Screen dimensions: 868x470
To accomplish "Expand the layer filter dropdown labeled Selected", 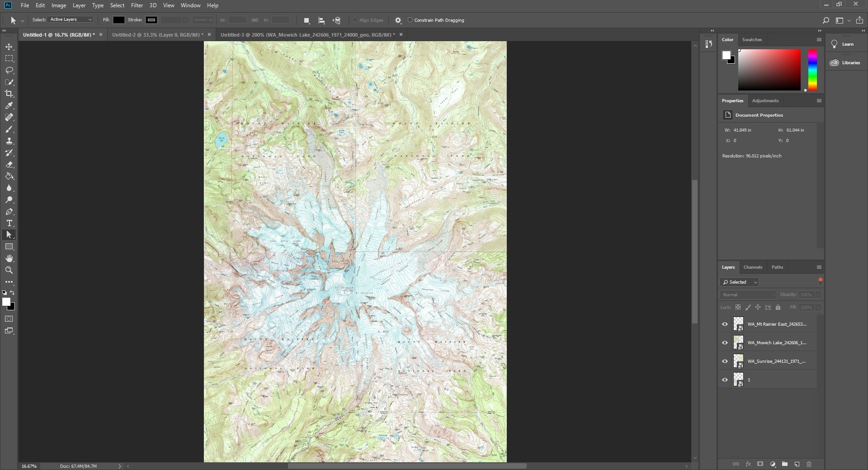I will [x=739, y=282].
